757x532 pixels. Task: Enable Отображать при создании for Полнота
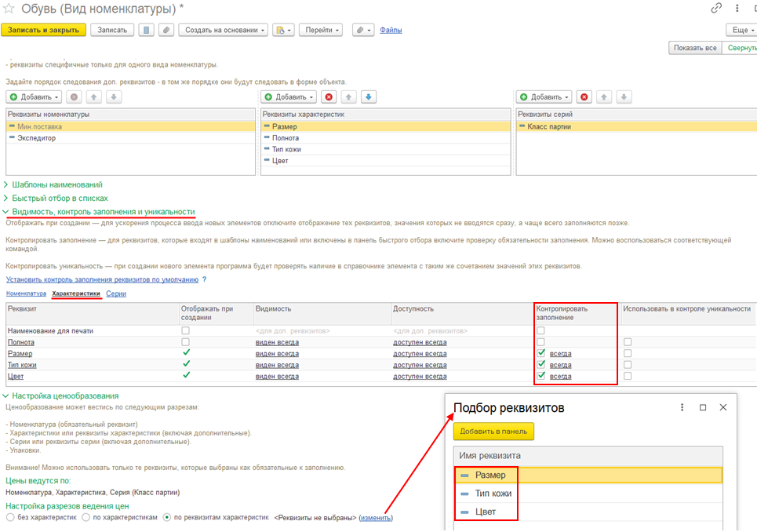pyautogui.click(x=185, y=342)
